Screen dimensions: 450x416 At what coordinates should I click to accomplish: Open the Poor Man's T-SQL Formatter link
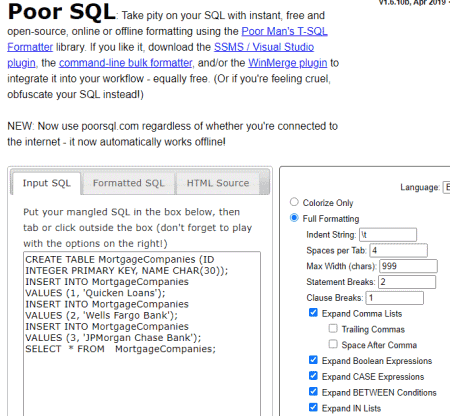[x=284, y=31]
